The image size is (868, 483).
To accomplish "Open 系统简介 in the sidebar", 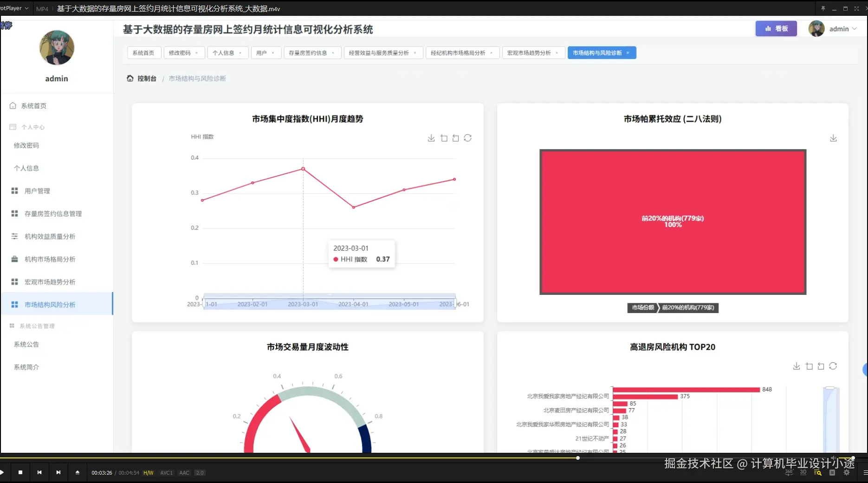I will [57, 367].
